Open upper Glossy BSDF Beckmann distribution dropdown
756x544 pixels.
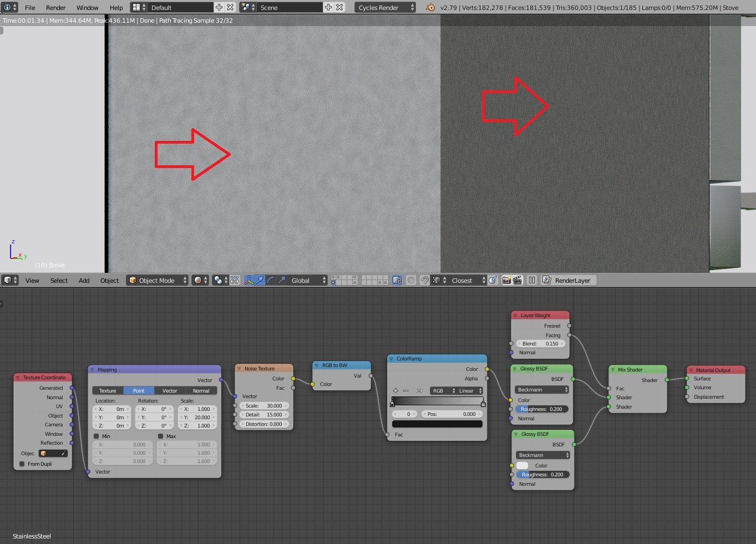542,389
